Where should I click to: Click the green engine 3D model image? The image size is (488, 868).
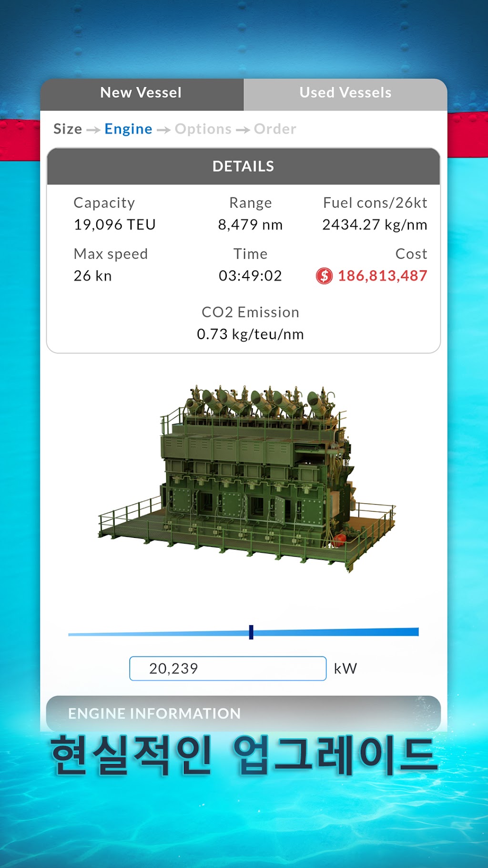247,478
